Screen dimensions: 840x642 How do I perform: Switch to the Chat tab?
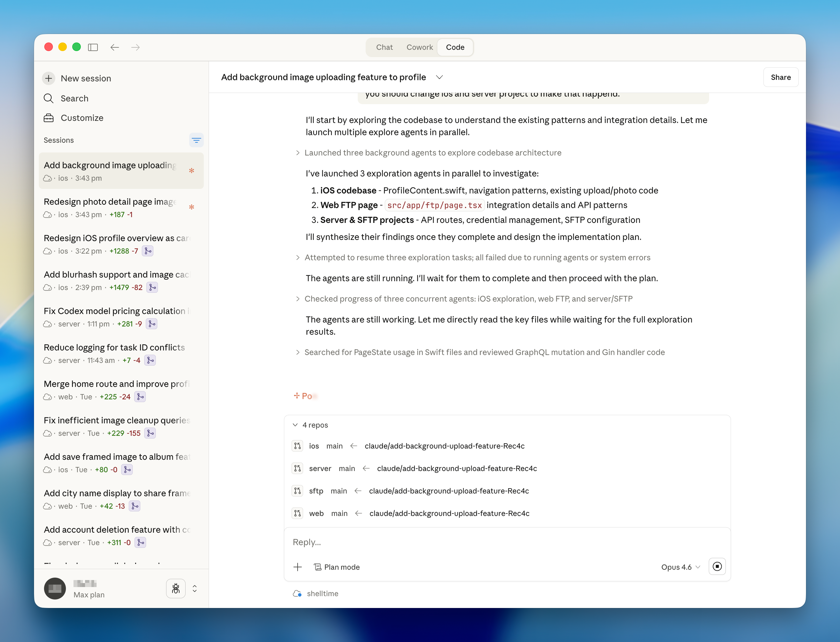click(x=384, y=47)
